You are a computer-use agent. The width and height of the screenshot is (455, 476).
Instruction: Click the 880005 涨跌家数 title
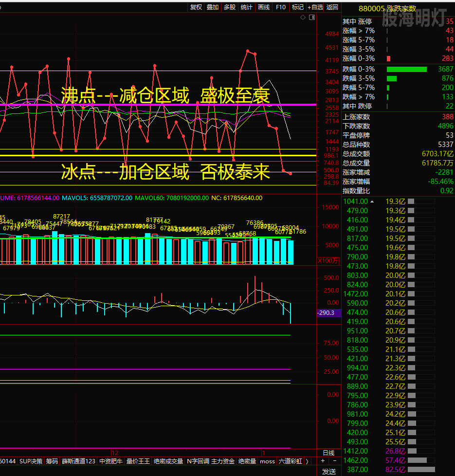[x=387, y=8]
